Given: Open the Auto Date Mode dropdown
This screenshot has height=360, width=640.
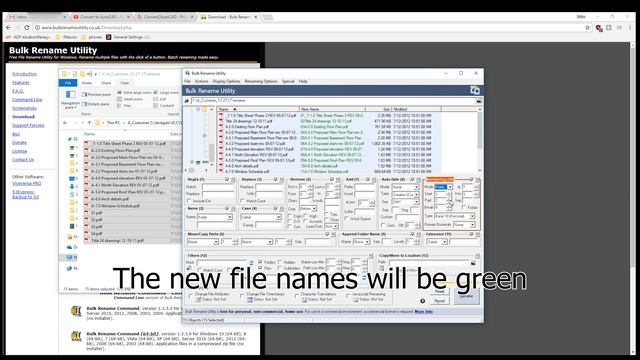Looking at the screenshot, I should click(405, 187).
